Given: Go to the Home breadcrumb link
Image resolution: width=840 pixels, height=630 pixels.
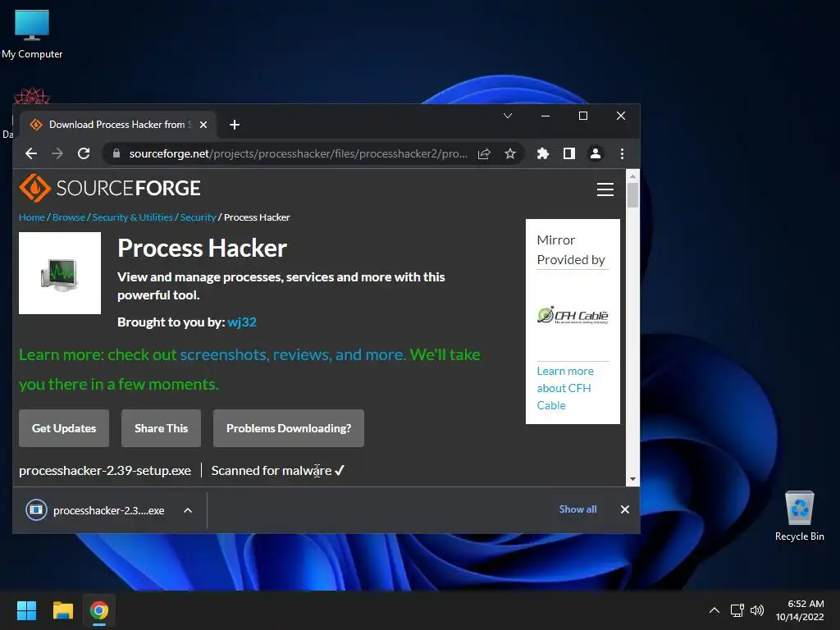Looking at the screenshot, I should tap(32, 217).
